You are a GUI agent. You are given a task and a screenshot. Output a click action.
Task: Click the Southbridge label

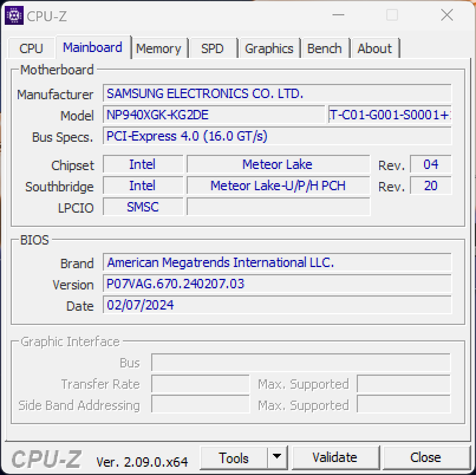(x=59, y=187)
